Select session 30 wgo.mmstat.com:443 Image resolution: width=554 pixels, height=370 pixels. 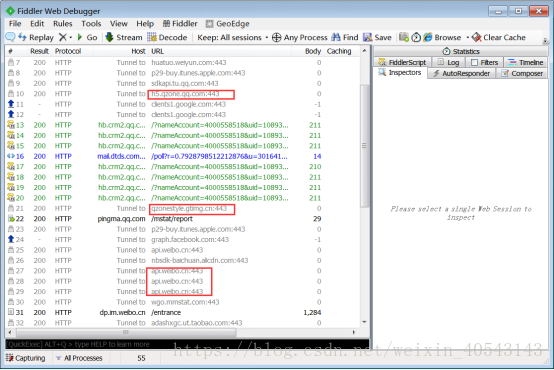coord(183,302)
